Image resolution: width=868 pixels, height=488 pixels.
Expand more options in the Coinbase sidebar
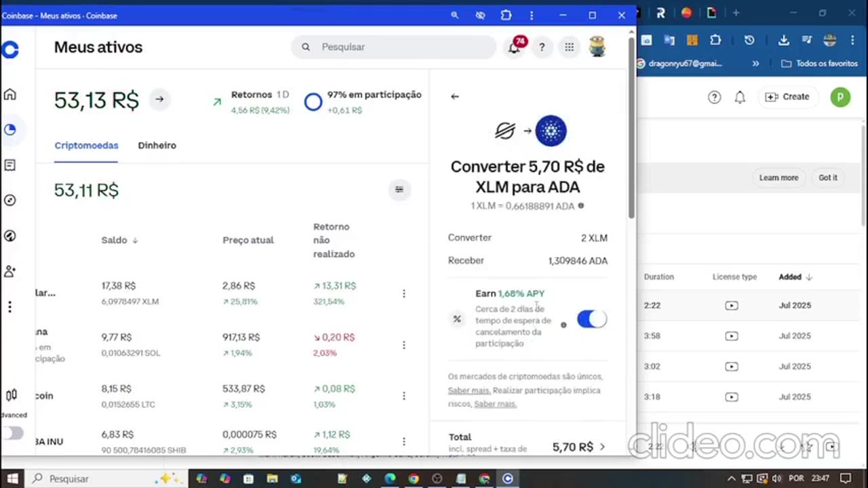[10, 307]
